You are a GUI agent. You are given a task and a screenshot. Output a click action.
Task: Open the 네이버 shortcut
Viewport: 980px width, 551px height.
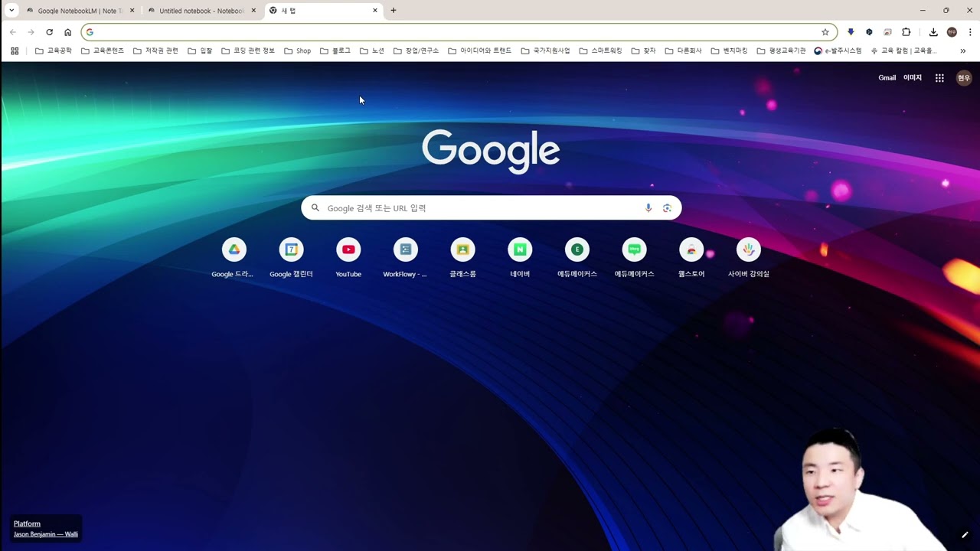(x=520, y=258)
